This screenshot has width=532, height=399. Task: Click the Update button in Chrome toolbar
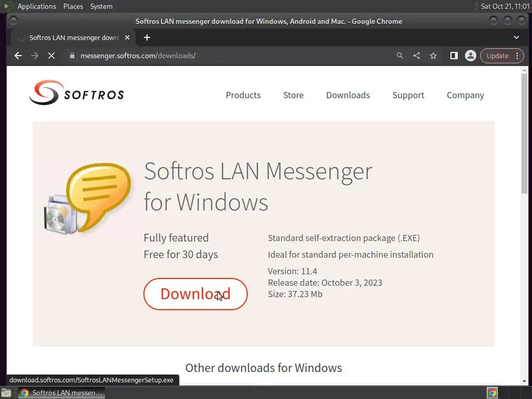497,56
